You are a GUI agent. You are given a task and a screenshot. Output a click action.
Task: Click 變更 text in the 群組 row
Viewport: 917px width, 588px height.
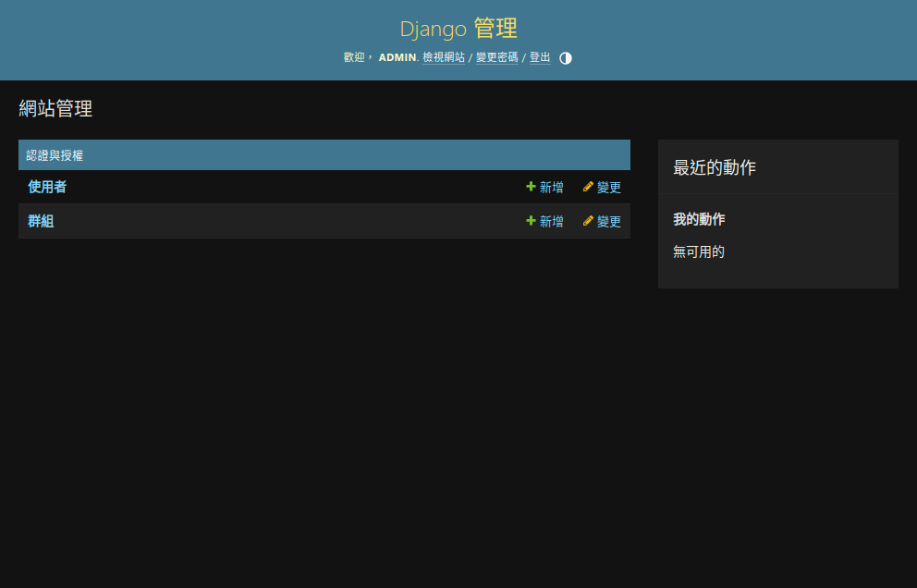click(x=609, y=222)
